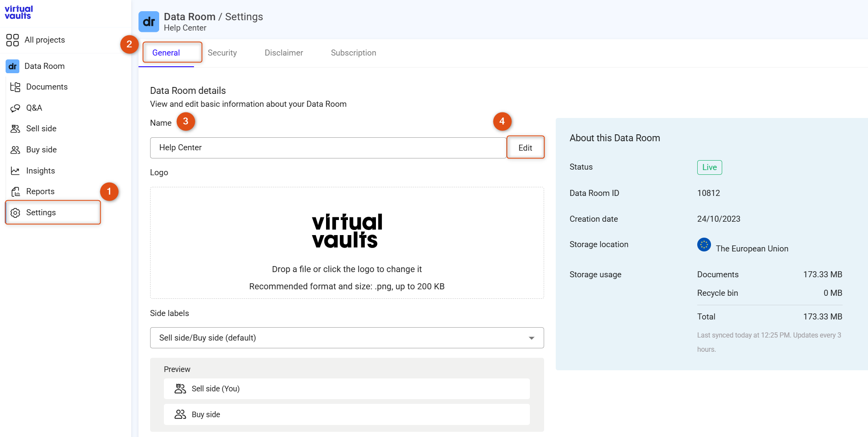Viewport: 868px width, 437px height.
Task: Click the creation date 24/10/2023
Action: 718,219
